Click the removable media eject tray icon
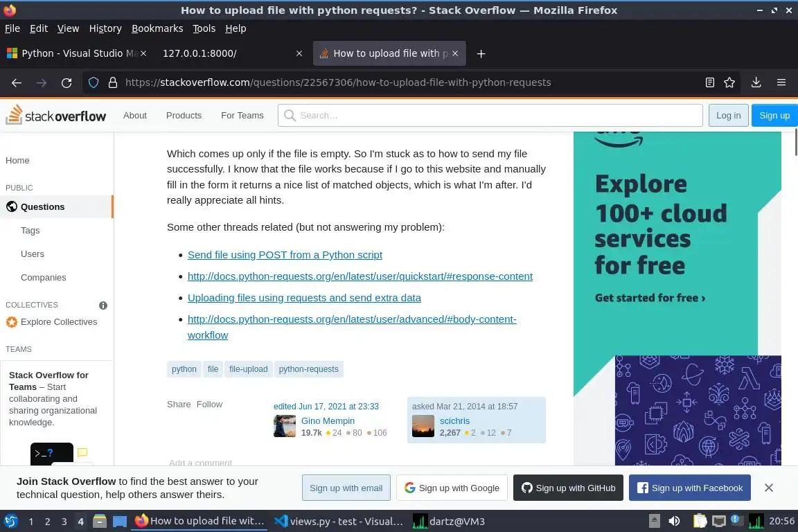Image resolution: width=798 pixels, height=532 pixels. tap(655, 522)
